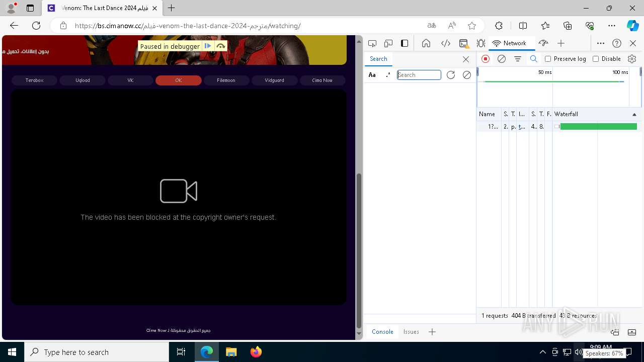This screenshot has height=362, width=644.
Task: Open the Console drawer tab
Action: coord(382,332)
